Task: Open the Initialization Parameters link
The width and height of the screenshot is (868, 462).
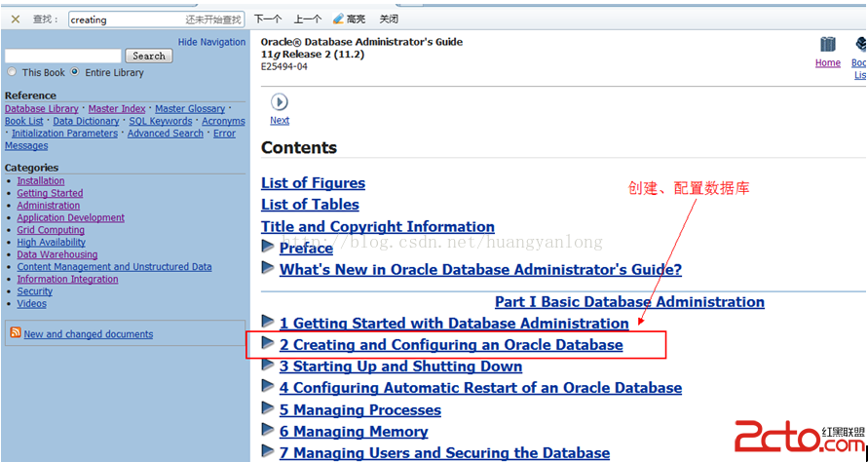Action: click(x=64, y=134)
